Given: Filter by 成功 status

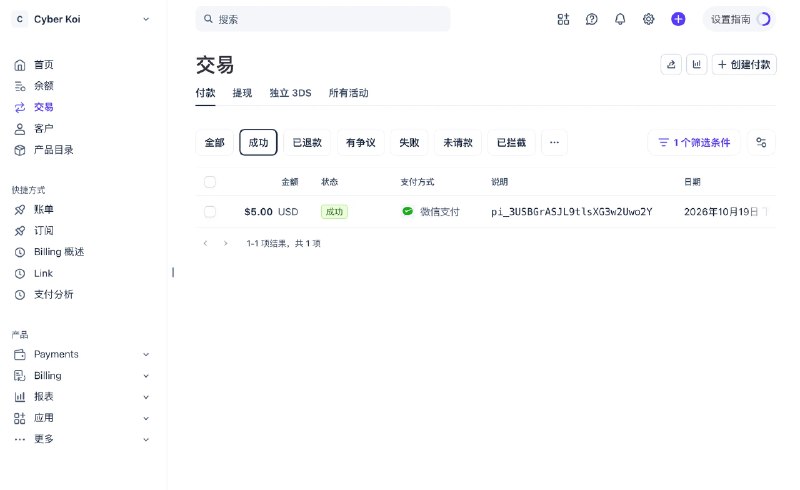Looking at the screenshot, I should point(258,142).
